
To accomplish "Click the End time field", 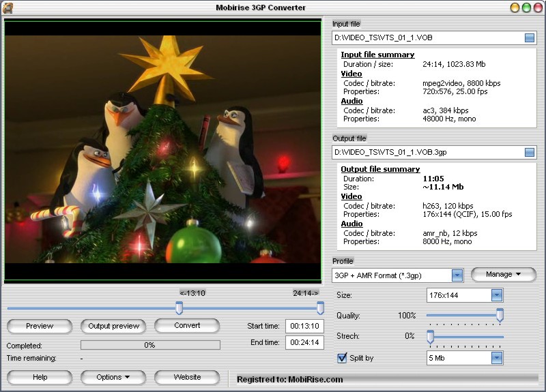I will pyautogui.click(x=304, y=343).
